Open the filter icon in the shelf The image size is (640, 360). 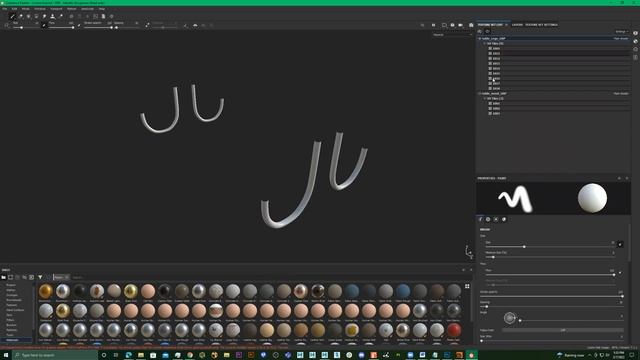pos(40,277)
